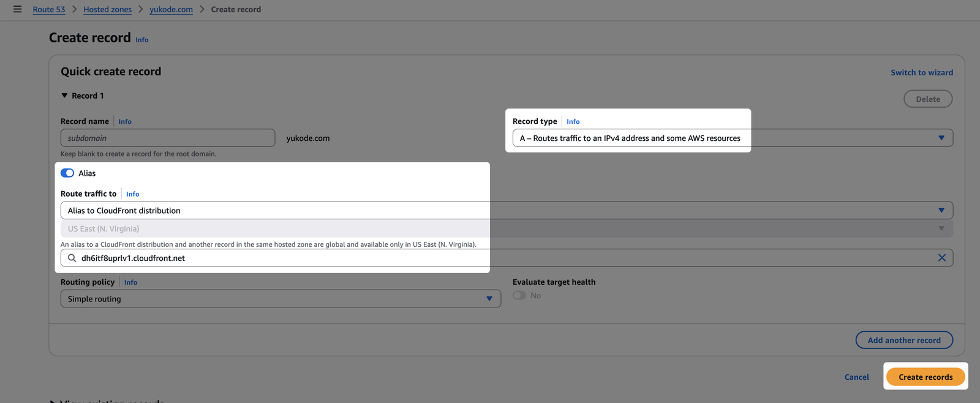
Task: Open Info link next to Routing policy
Action: (130, 282)
